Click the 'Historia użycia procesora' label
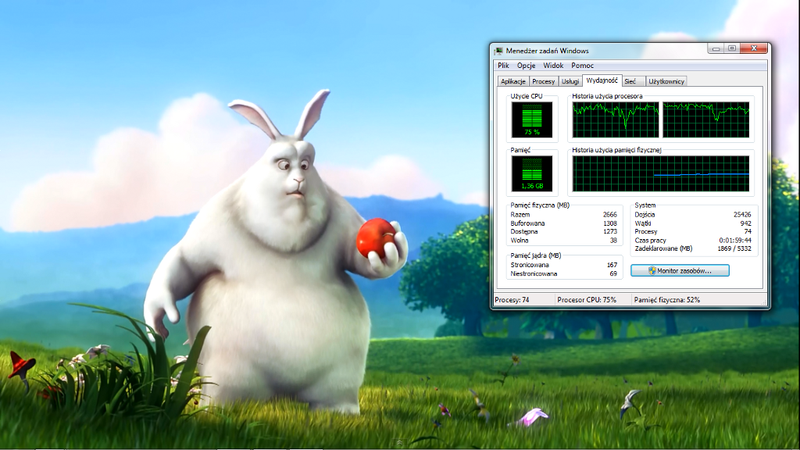Screen dimensions: 800x450 [x=607, y=96]
